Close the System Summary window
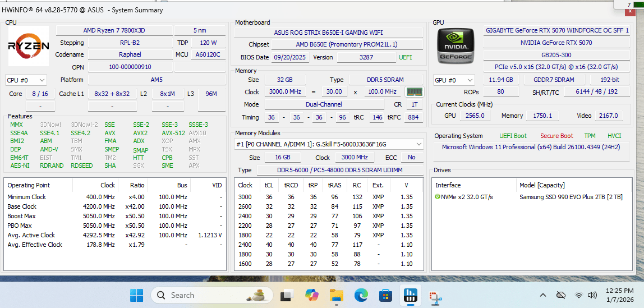The image size is (644, 308). [629, 12]
